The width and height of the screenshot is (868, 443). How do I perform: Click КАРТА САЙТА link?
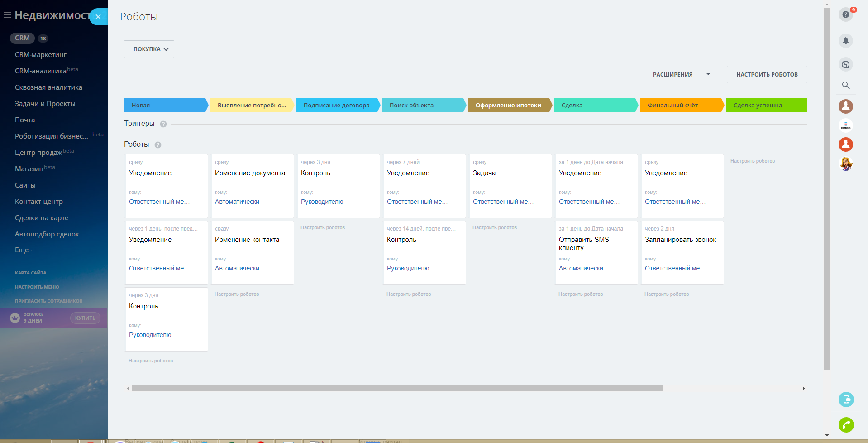point(31,273)
